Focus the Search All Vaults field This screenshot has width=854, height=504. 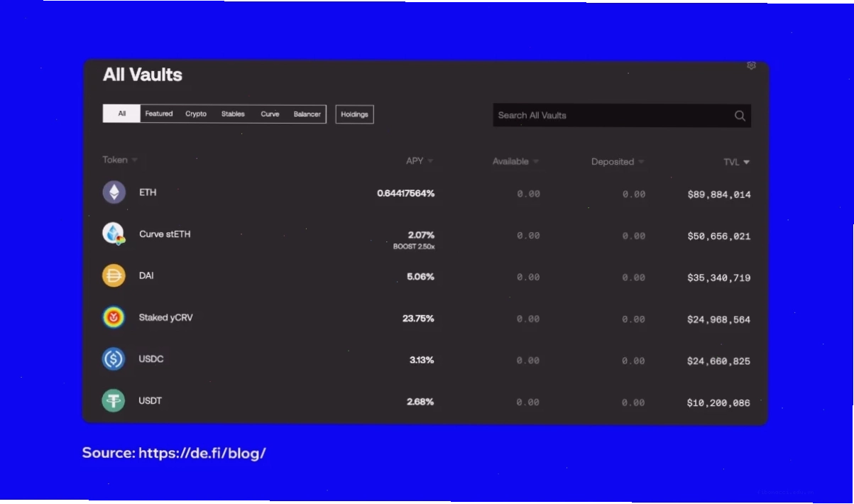pyautogui.click(x=622, y=116)
